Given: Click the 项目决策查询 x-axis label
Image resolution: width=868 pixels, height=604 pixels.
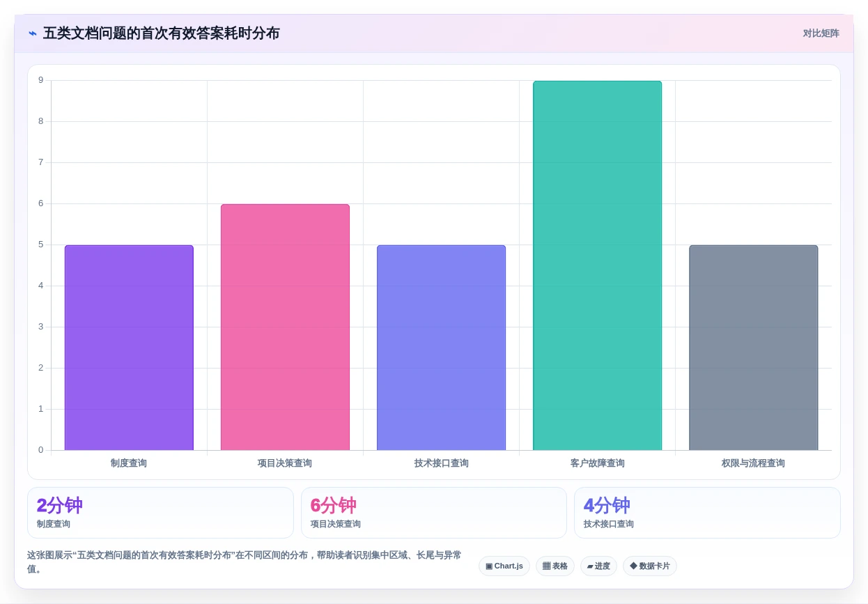Looking at the screenshot, I should point(285,463).
